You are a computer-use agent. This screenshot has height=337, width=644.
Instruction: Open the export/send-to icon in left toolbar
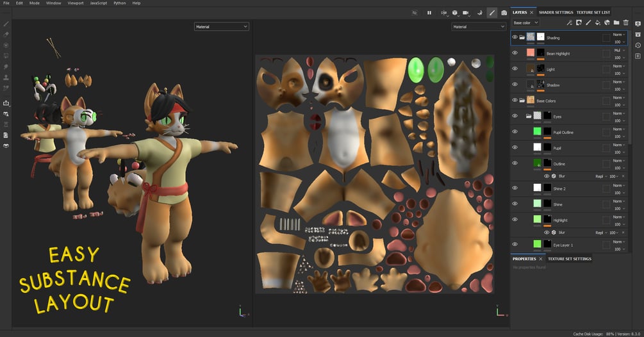(x=6, y=103)
